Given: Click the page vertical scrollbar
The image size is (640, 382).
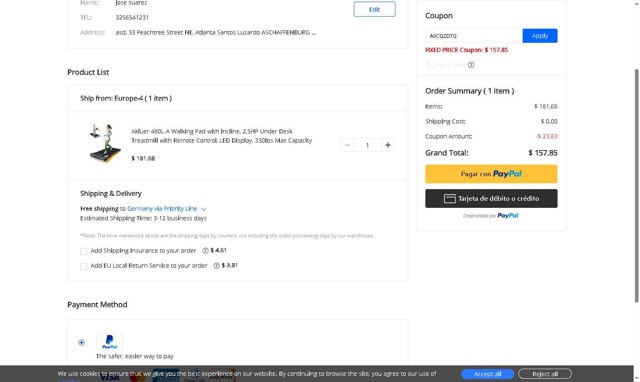Looking at the screenshot, I should coord(636,186).
